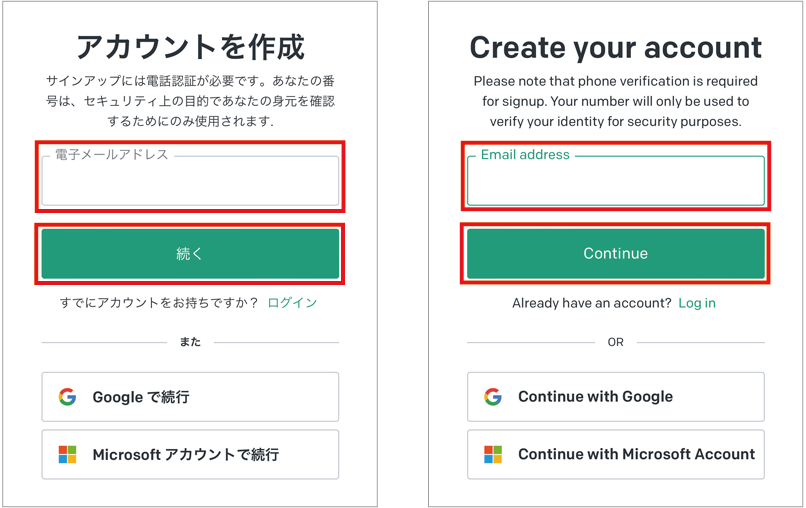The width and height of the screenshot is (806, 508).
Task: Choose the Google で続行 button label
Action: [x=141, y=397]
